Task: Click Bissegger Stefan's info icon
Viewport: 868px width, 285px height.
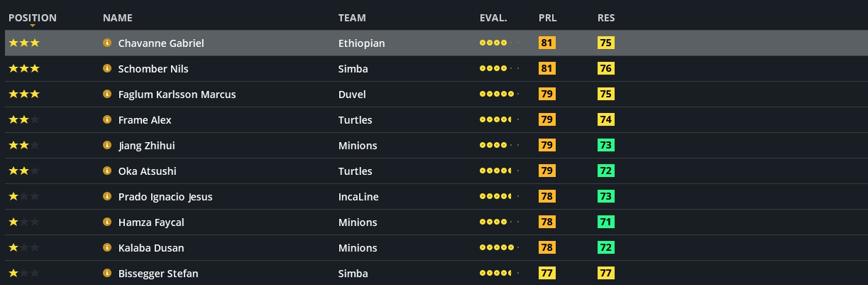Action: 107,274
